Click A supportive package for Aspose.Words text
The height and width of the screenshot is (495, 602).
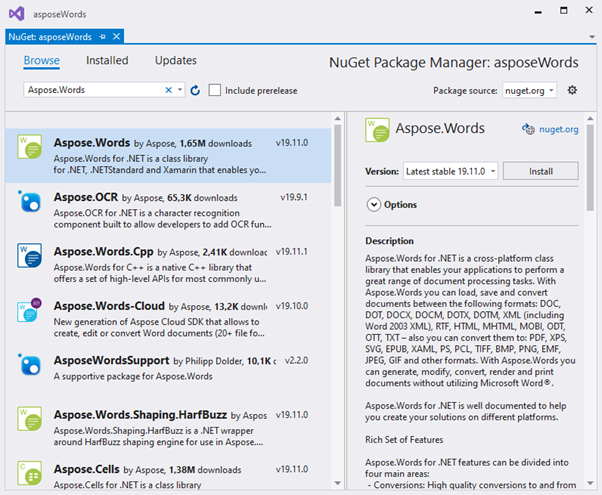[x=133, y=376]
